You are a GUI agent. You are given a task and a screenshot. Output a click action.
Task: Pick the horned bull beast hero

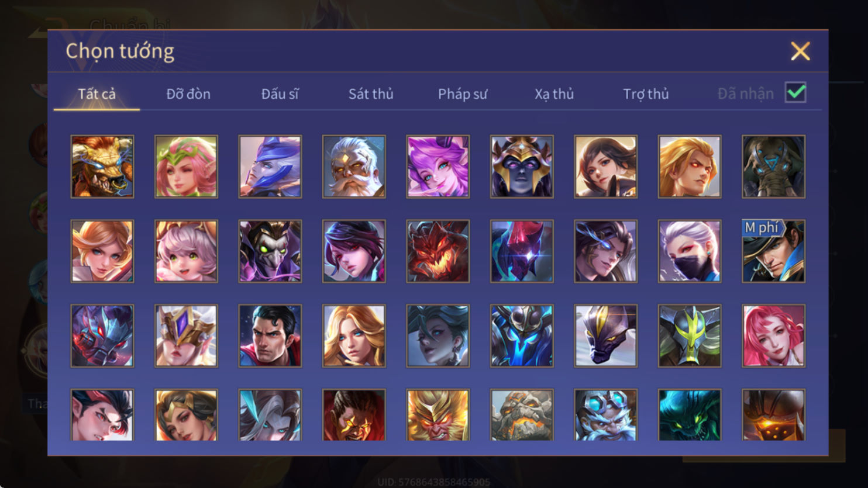102,167
